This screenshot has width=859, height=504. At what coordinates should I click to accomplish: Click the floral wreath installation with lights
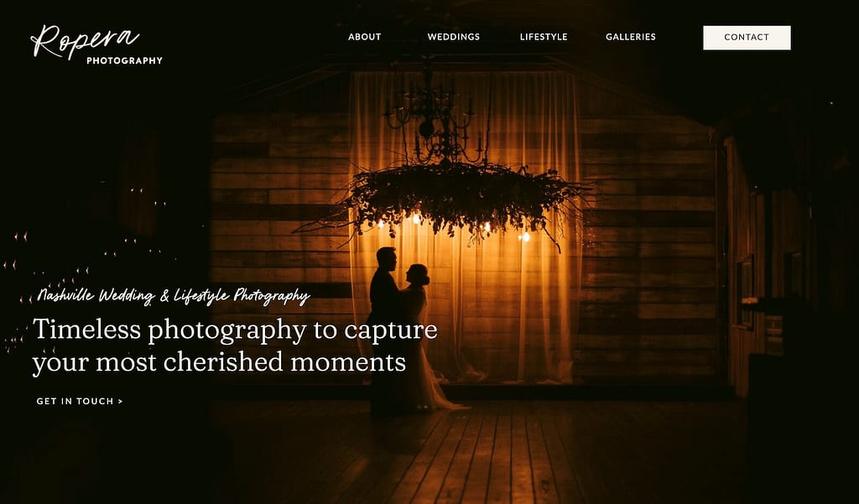(444, 200)
